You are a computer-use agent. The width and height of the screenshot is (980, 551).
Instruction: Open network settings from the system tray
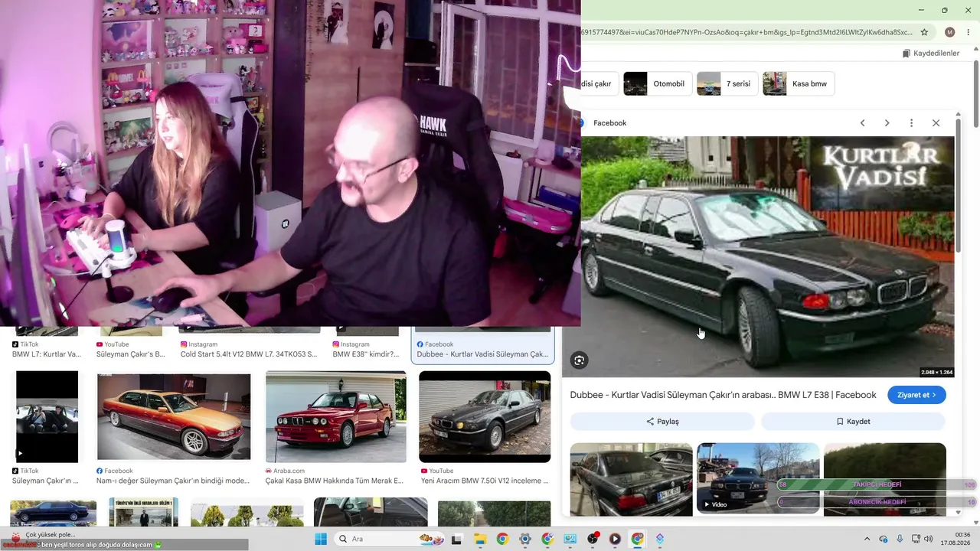[916, 539]
